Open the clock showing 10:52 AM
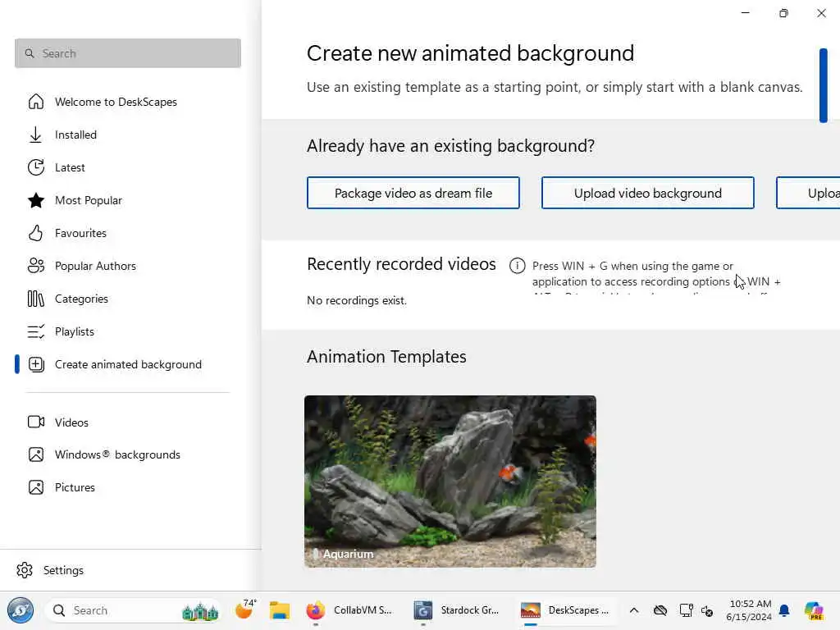840x630 pixels. (x=749, y=610)
